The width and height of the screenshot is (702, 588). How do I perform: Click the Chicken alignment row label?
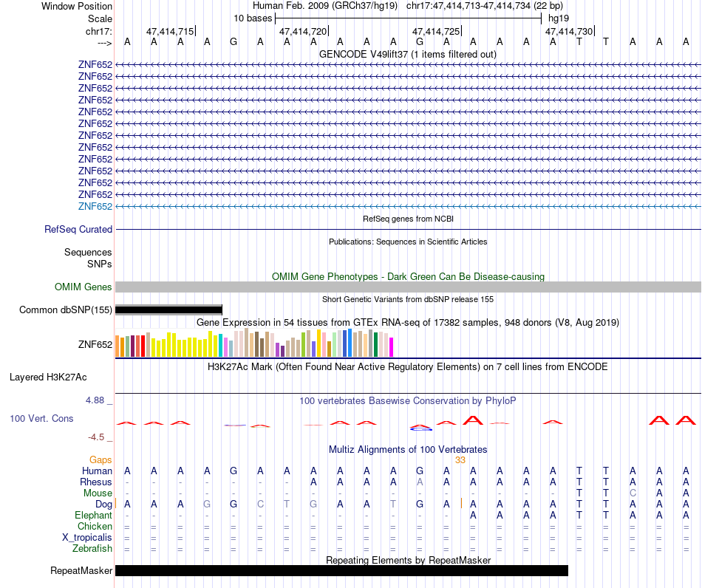click(x=95, y=526)
